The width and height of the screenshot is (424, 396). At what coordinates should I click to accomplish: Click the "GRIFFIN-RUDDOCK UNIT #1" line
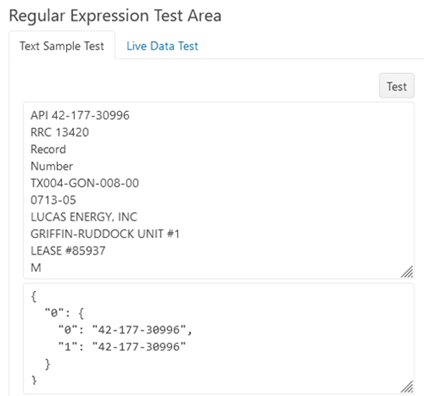pos(105,234)
